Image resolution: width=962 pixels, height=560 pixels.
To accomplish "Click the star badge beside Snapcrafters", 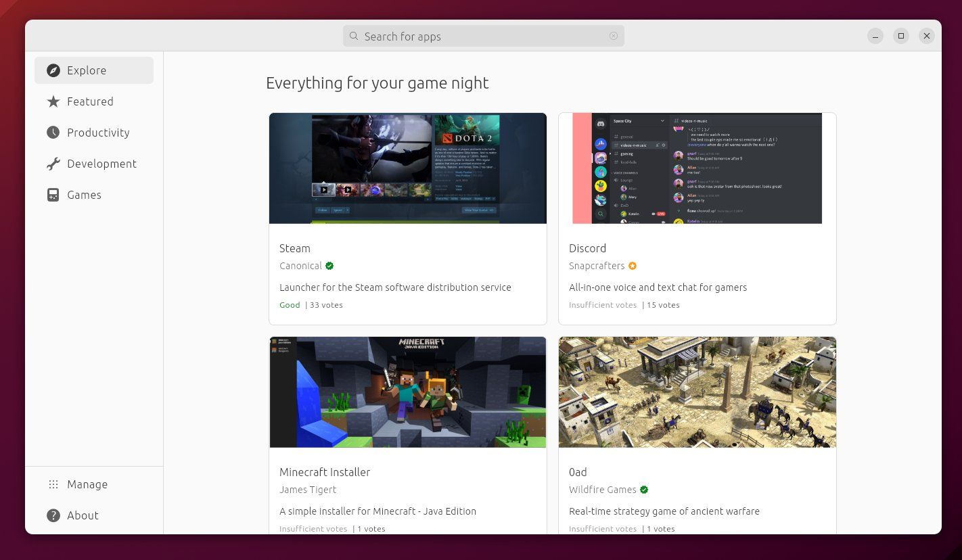I will pyautogui.click(x=633, y=266).
